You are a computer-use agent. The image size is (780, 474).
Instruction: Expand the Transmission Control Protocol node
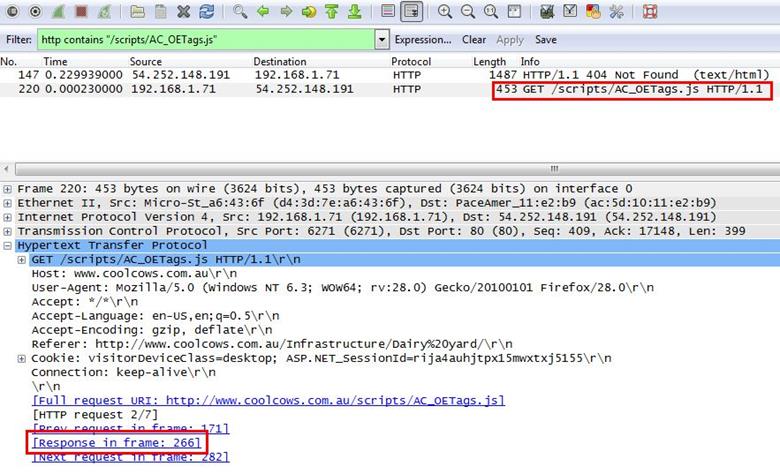(x=9, y=231)
